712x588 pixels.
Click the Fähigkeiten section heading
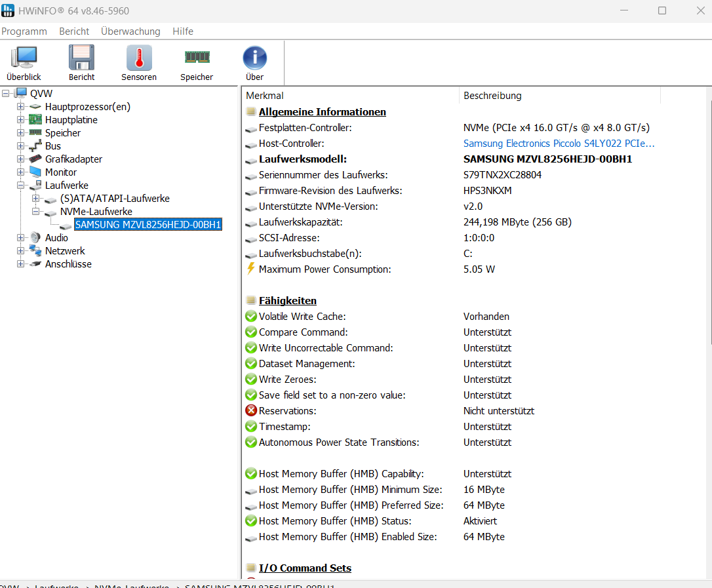click(x=288, y=301)
